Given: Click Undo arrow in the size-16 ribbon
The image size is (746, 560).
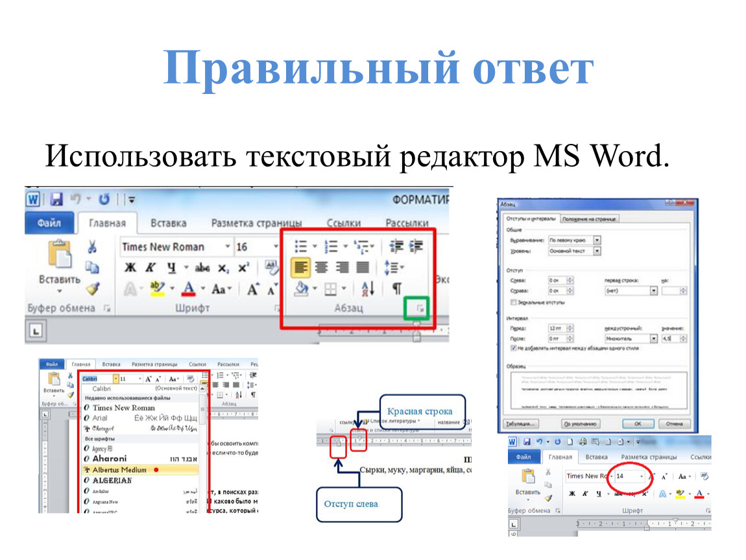Looking at the screenshot, I should point(75,199).
